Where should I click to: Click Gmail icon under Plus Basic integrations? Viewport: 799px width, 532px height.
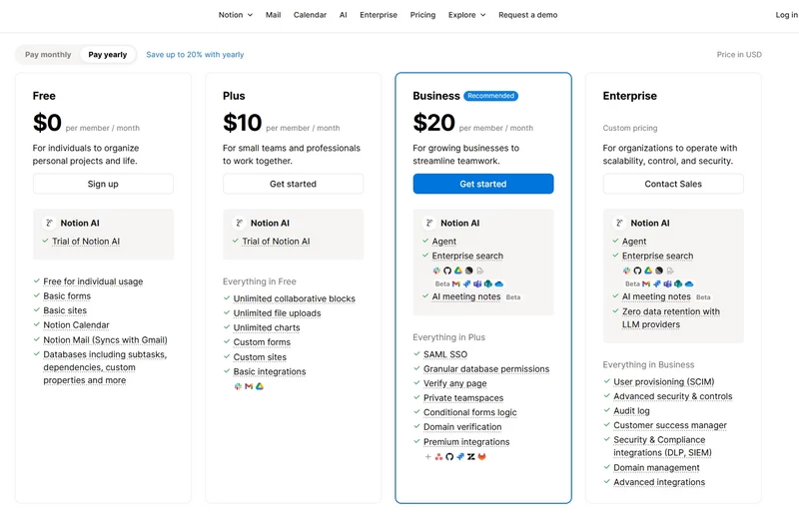click(x=249, y=386)
